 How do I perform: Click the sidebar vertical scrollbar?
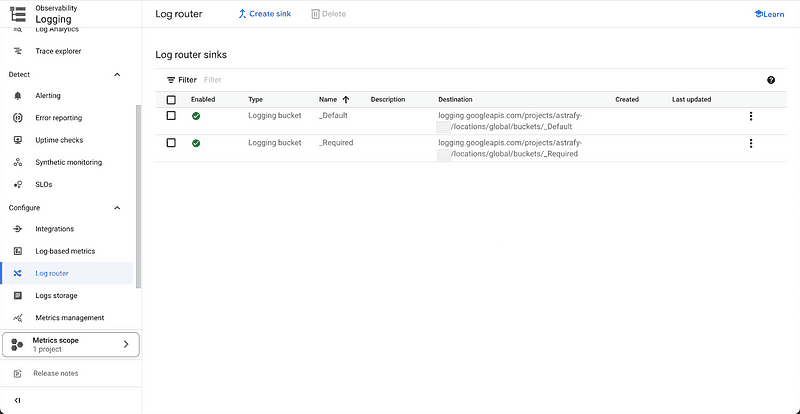click(138, 197)
